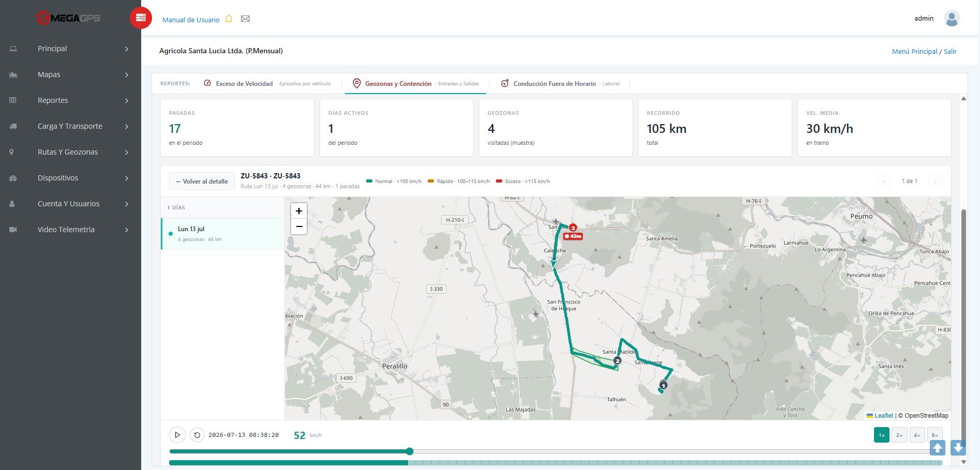Select the Lun 13 jul day entry
The height and width of the screenshot is (470, 980).
223,234
